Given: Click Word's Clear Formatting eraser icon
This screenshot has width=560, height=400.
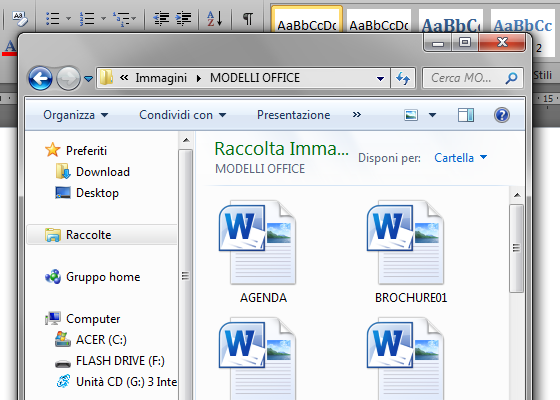Looking at the screenshot, I should [19, 18].
